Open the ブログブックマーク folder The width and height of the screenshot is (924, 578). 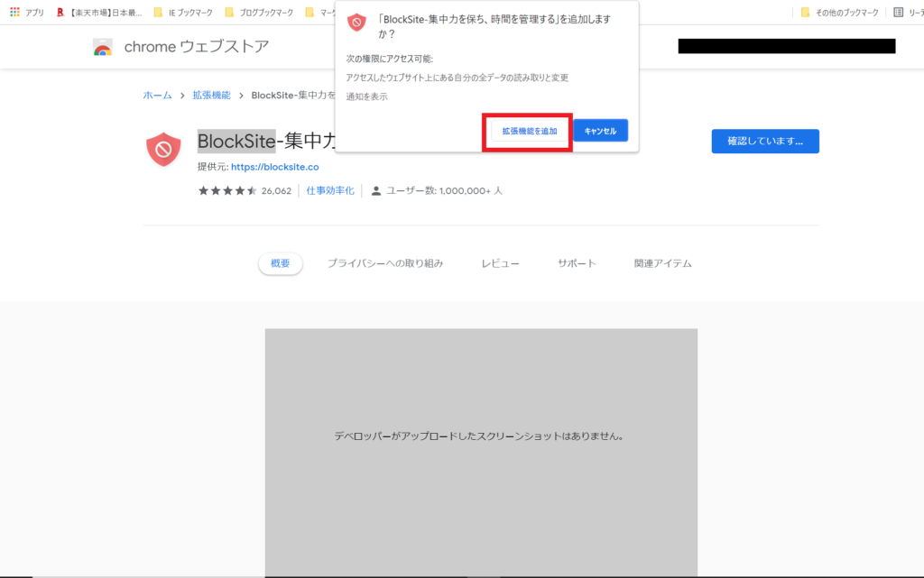pos(259,13)
